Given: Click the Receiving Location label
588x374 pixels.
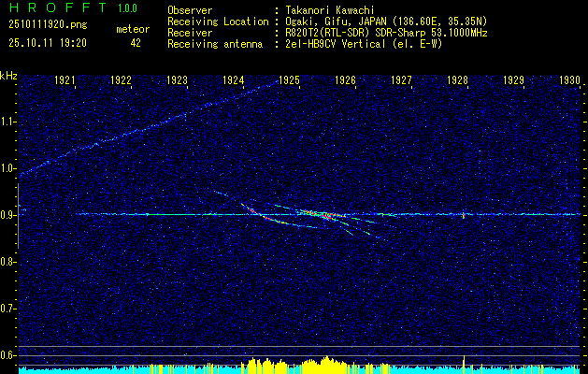Looking at the screenshot, I should click(218, 22).
